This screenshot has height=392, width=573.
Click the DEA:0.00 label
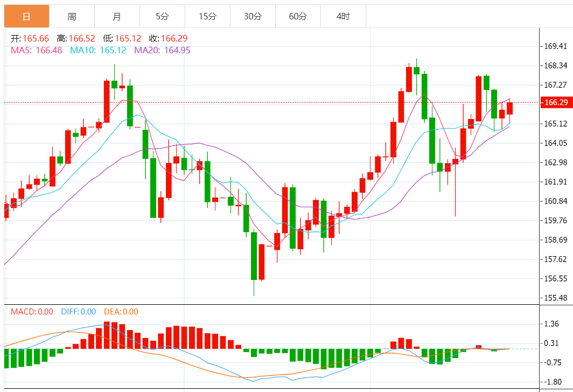click(x=121, y=312)
